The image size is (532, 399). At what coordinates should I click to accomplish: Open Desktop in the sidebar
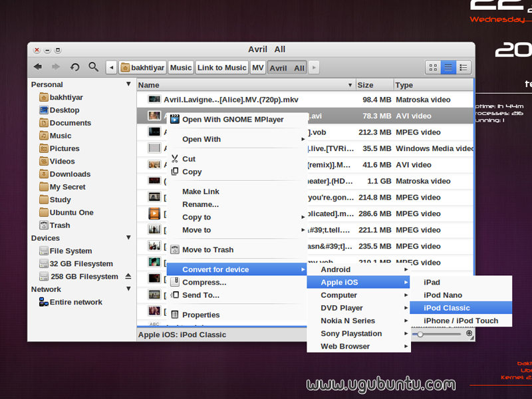(59, 110)
